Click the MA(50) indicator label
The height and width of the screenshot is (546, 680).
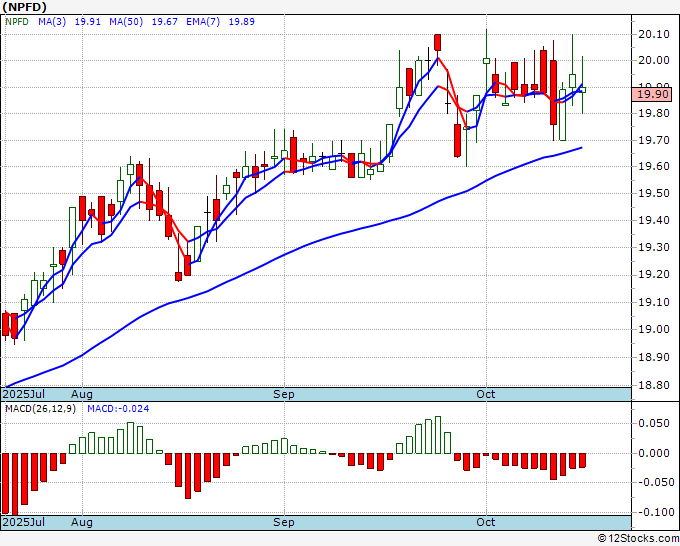pos(126,22)
